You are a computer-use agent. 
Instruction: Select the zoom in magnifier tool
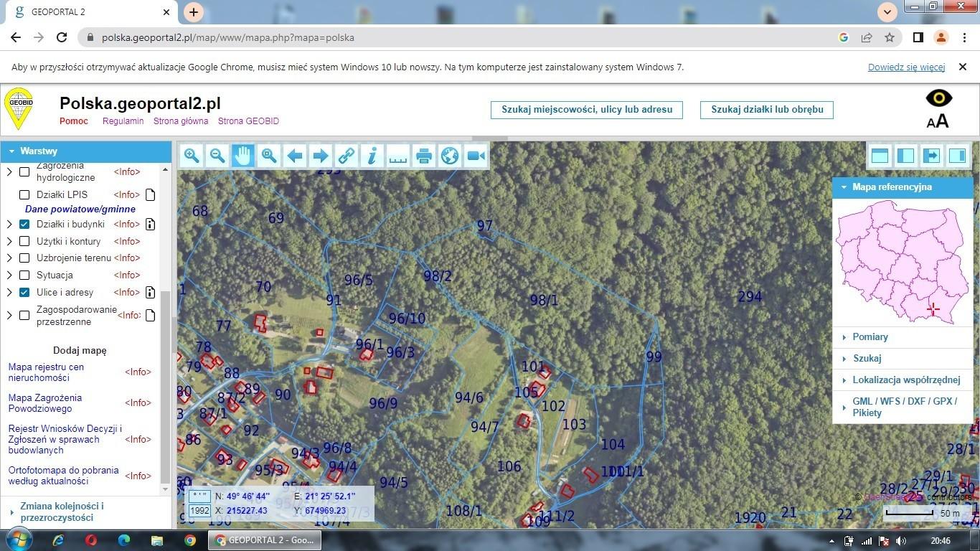(192, 156)
